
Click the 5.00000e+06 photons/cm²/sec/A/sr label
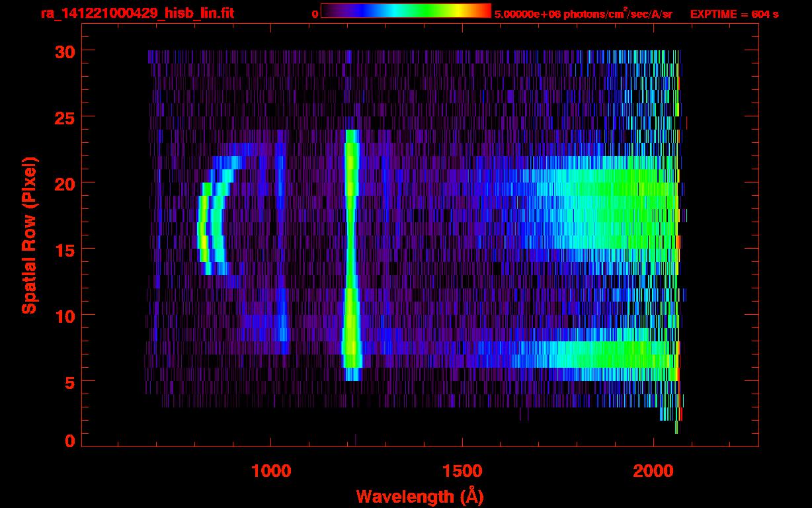pos(583,14)
